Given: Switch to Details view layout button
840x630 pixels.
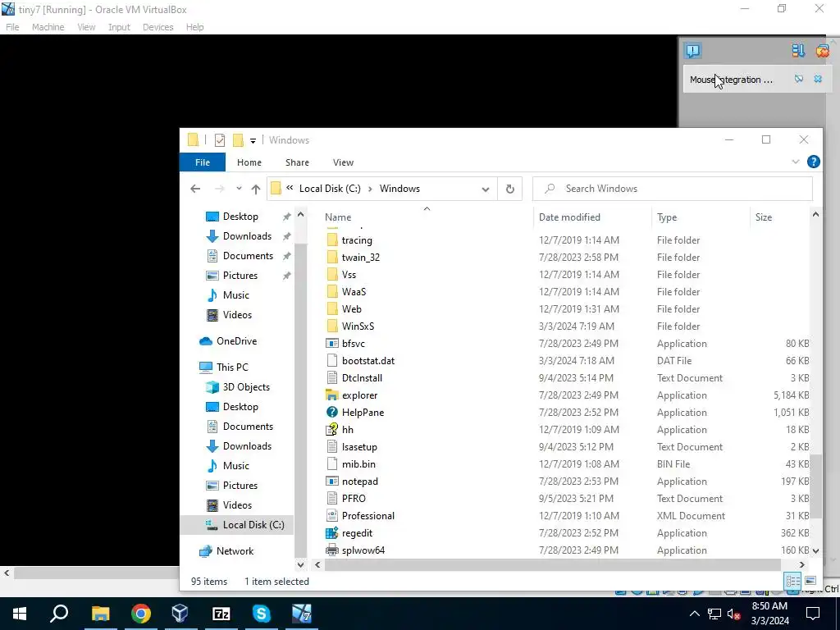Looking at the screenshot, I should pyautogui.click(x=793, y=581).
